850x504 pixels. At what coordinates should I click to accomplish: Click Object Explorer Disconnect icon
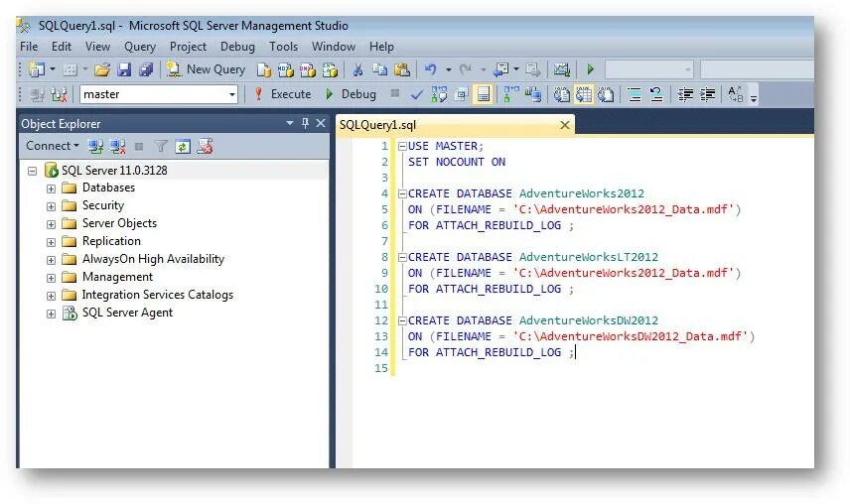click(117, 146)
